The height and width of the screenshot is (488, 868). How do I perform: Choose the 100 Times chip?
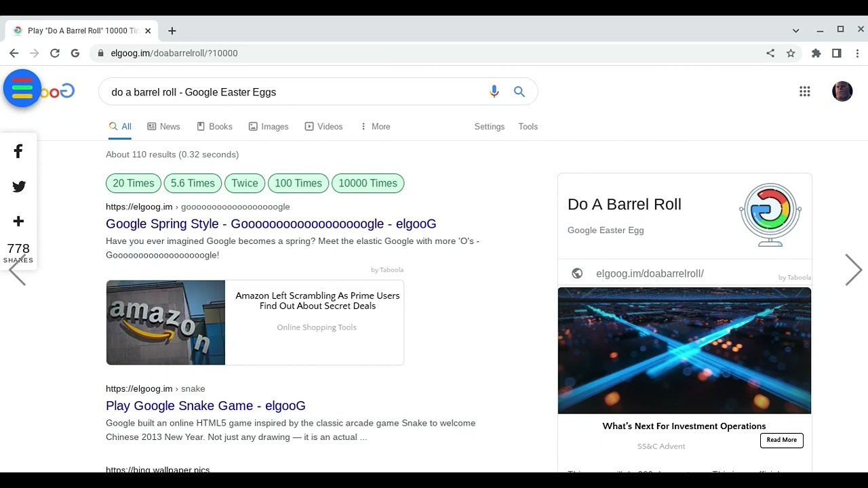(298, 183)
